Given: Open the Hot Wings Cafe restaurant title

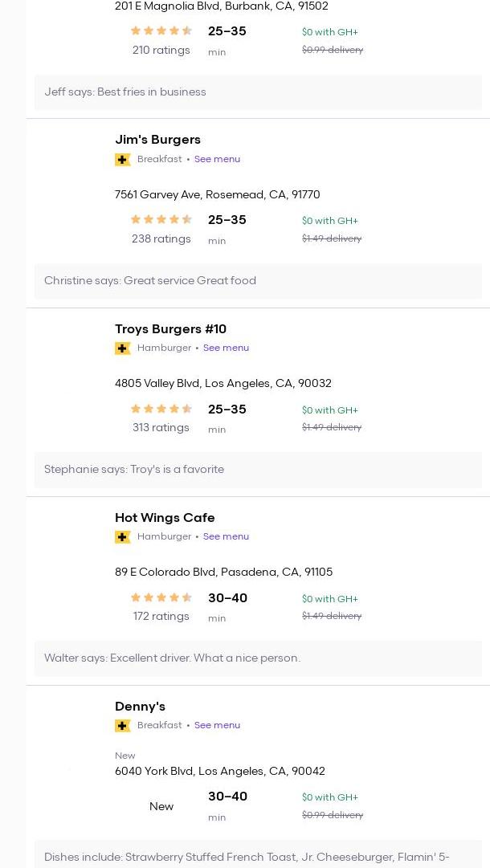Looking at the screenshot, I should tap(165, 518).
